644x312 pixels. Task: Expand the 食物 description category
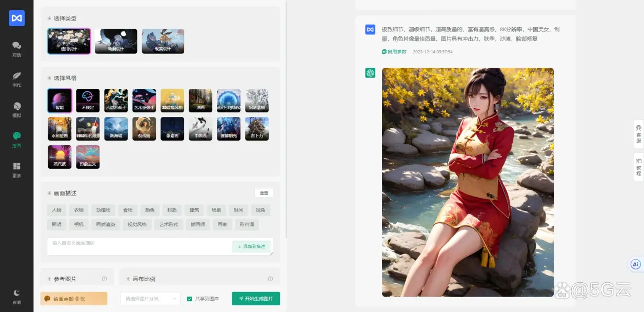click(128, 210)
